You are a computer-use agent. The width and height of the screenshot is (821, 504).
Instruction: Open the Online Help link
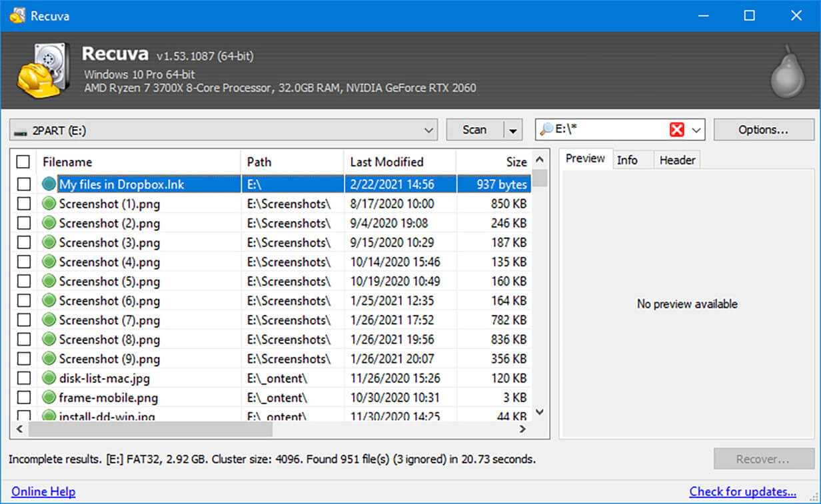tap(43, 491)
